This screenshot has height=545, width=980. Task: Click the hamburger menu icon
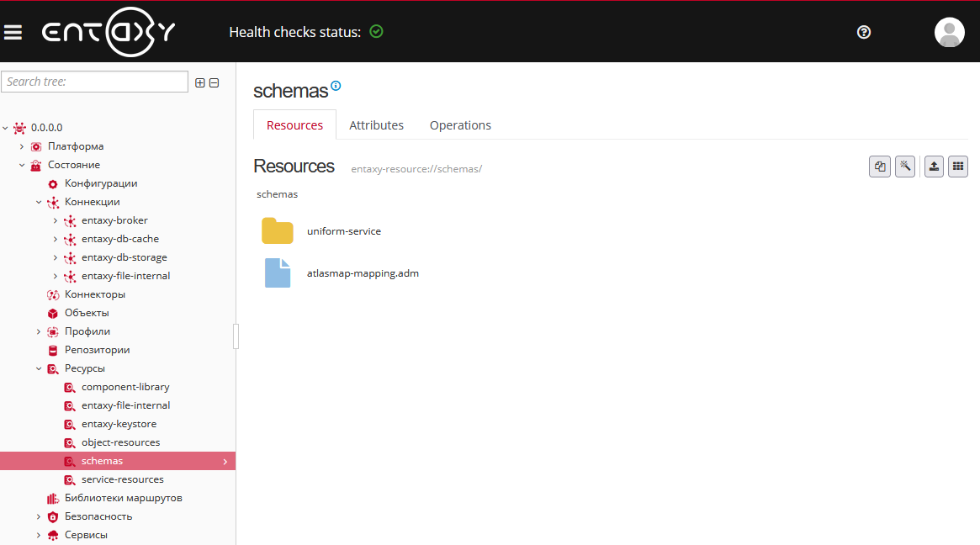13,32
